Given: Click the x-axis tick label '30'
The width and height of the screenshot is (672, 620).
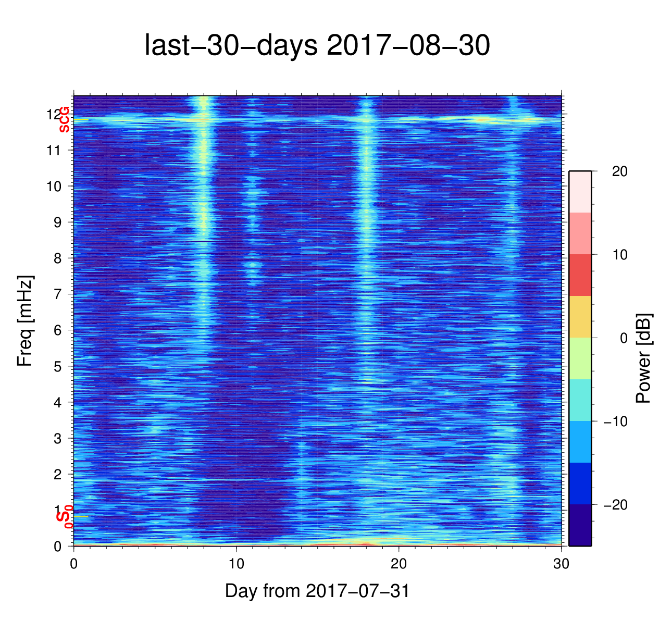Looking at the screenshot, I should pyautogui.click(x=561, y=564).
